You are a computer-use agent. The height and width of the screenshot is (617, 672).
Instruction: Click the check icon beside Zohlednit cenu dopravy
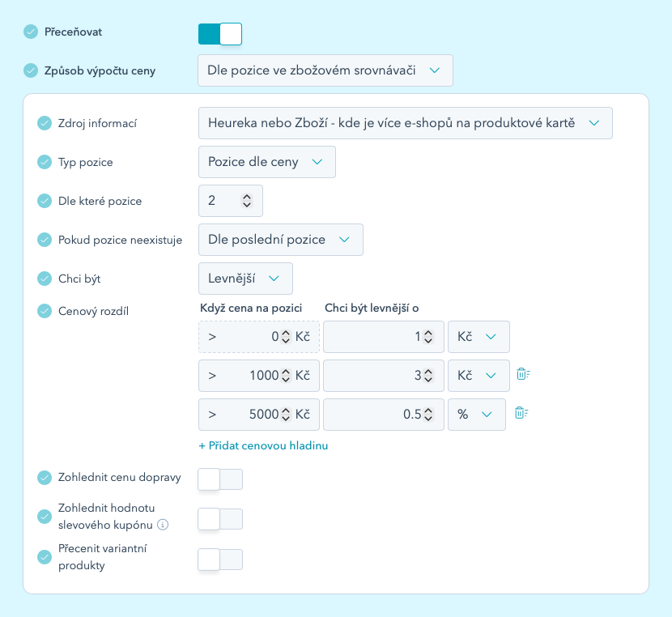pos(45,477)
